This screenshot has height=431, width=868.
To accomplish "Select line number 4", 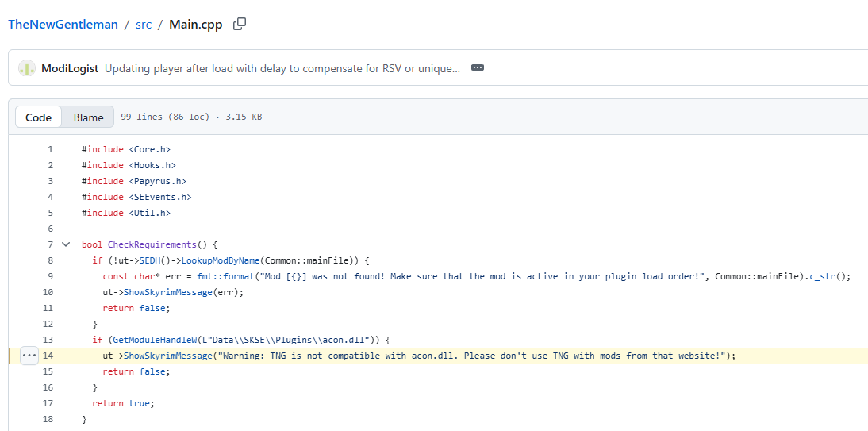I will (50, 197).
